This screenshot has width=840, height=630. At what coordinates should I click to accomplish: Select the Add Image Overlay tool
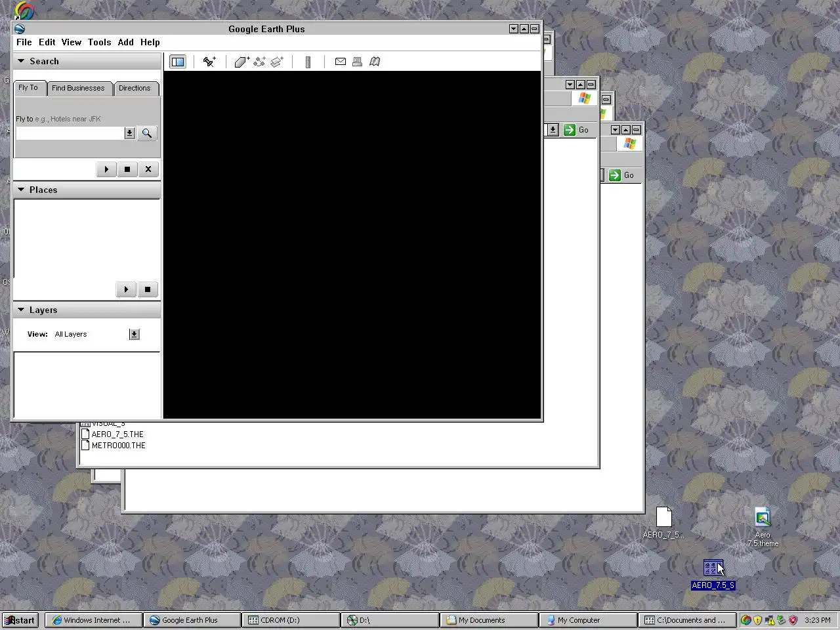(277, 62)
